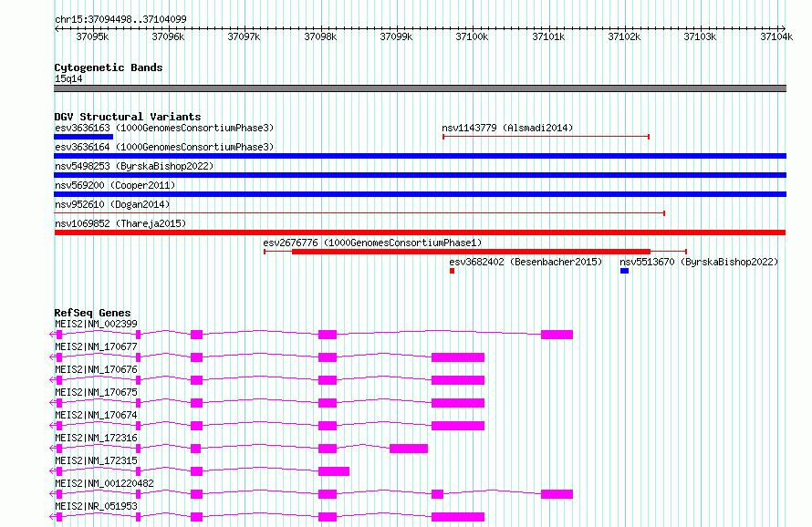
Task: Click the rightmost exon of NM_172316
Action: click(409, 449)
